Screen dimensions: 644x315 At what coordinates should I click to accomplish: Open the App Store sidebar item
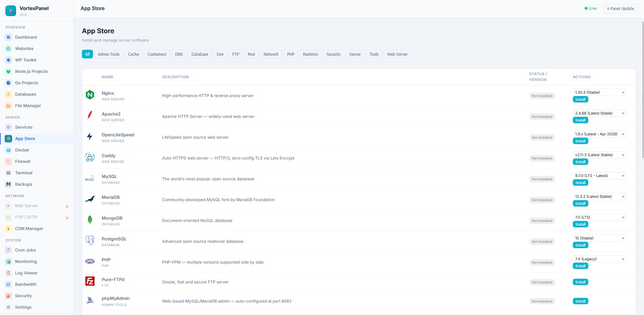(x=37, y=139)
